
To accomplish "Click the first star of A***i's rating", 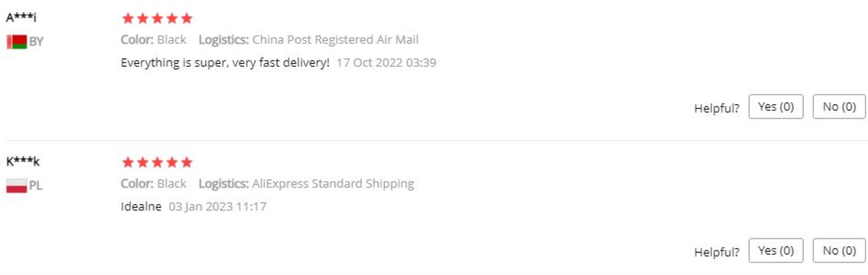I will [128, 18].
